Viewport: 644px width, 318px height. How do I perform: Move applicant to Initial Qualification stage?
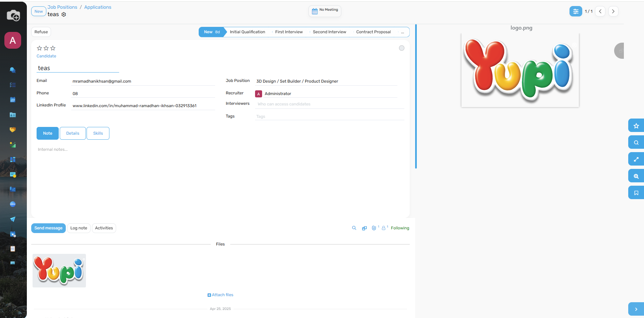247,32
